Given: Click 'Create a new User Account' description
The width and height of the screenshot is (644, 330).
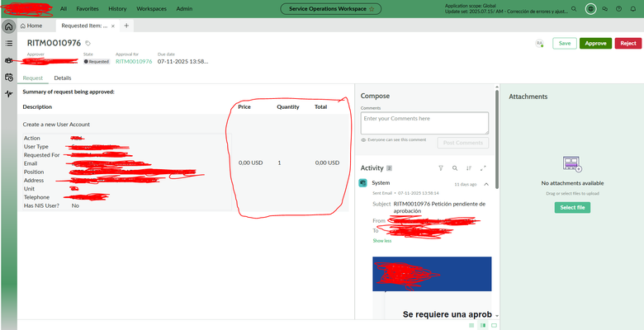Looking at the screenshot, I should coord(56,125).
